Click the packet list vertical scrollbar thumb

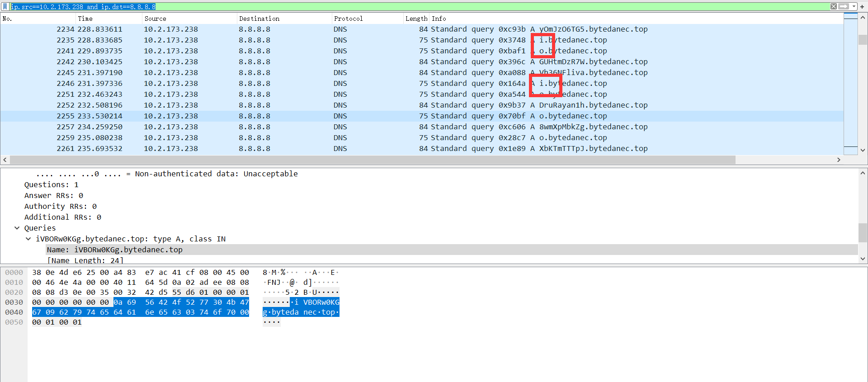[863, 40]
